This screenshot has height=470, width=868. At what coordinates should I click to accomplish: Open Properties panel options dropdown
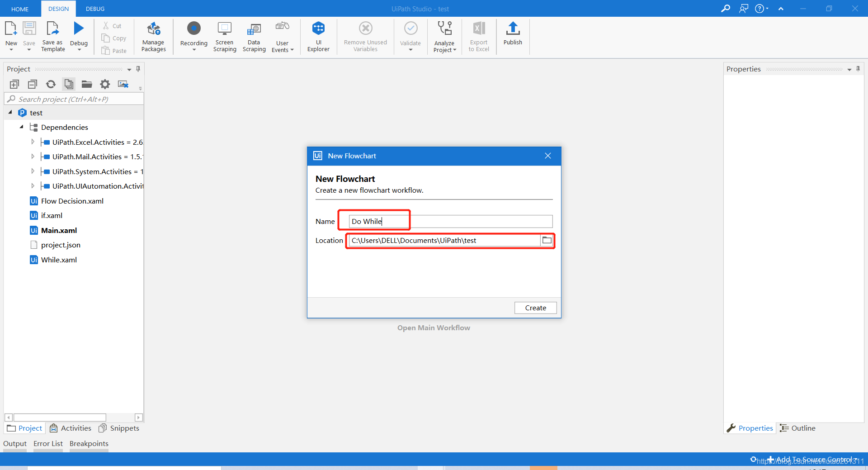[849, 70]
